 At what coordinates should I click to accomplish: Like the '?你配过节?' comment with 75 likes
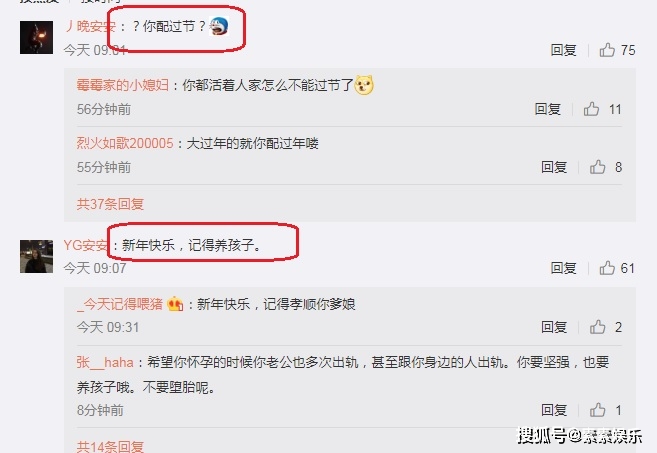coord(607,50)
